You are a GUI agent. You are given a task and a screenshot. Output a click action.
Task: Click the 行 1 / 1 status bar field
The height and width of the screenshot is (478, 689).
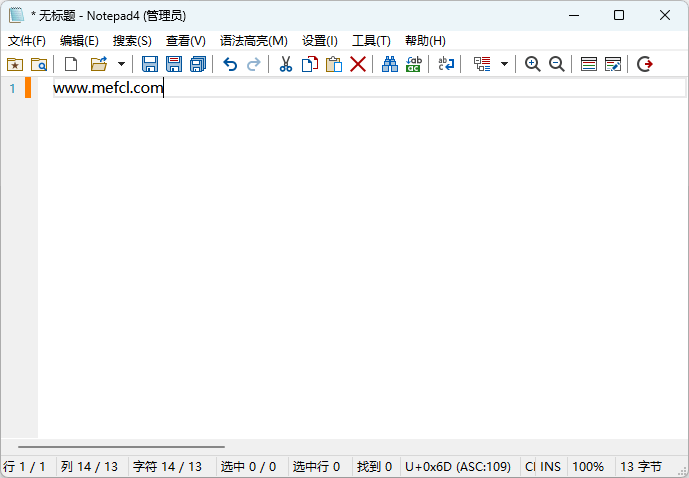(x=25, y=467)
